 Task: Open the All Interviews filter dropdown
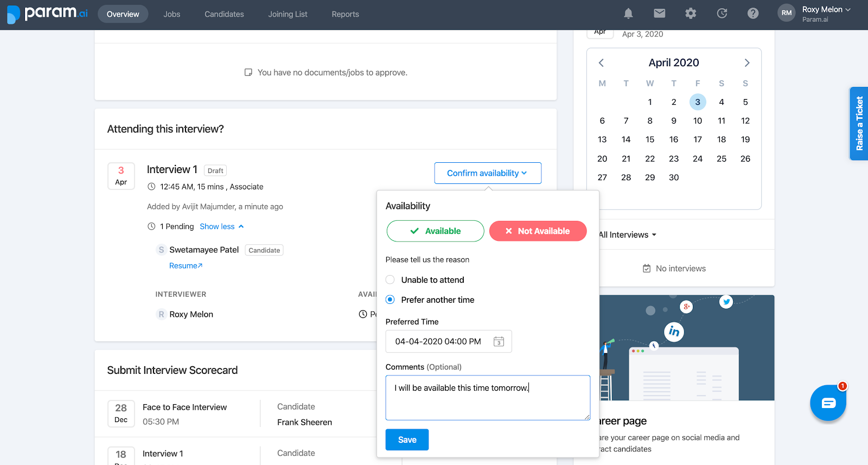pyautogui.click(x=627, y=235)
